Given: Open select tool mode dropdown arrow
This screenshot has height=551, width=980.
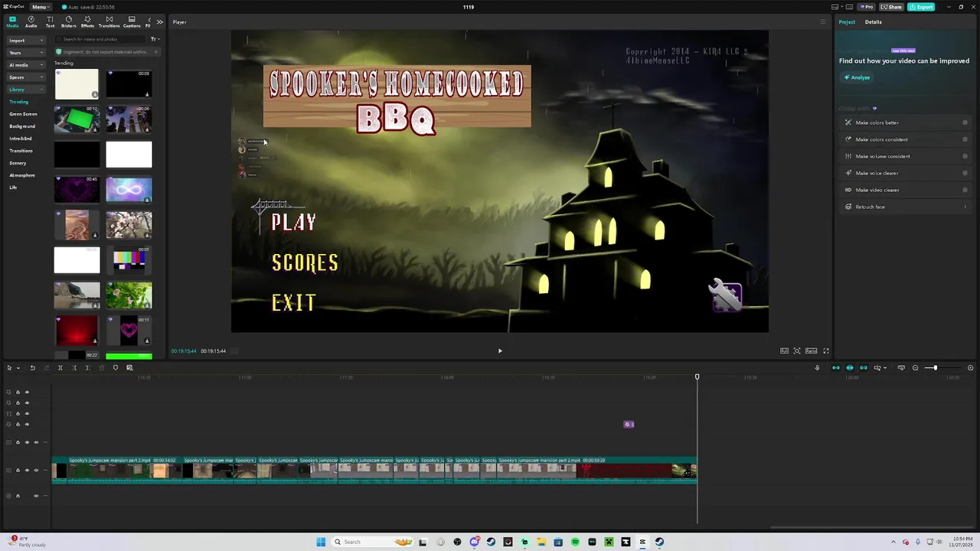Looking at the screenshot, I should (x=18, y=368).
